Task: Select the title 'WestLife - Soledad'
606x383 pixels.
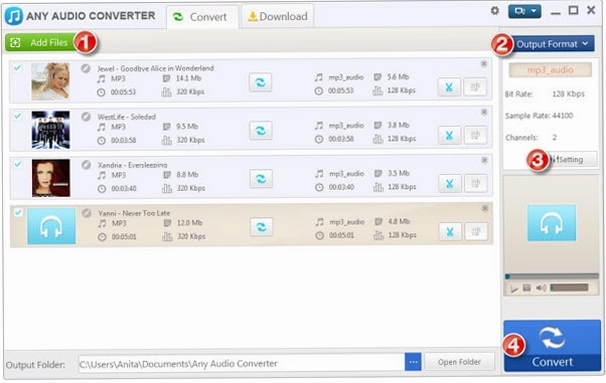Action: point(126,117)
